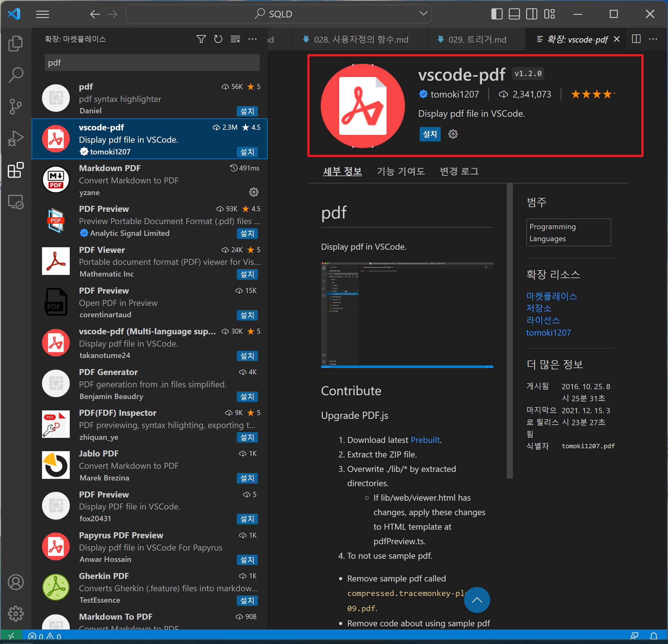668x644 pixels.
Task: Toggle the bottom panel visibility
Action: point(514,14)
